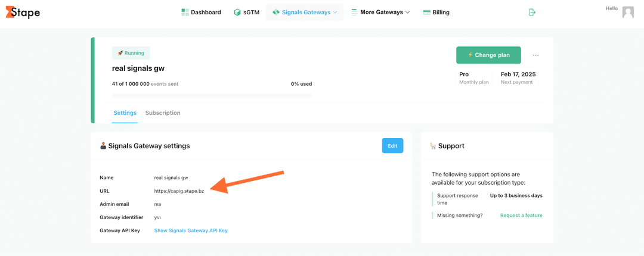Click the blue Edit button
644x256 pixels.
pos(392,146)
